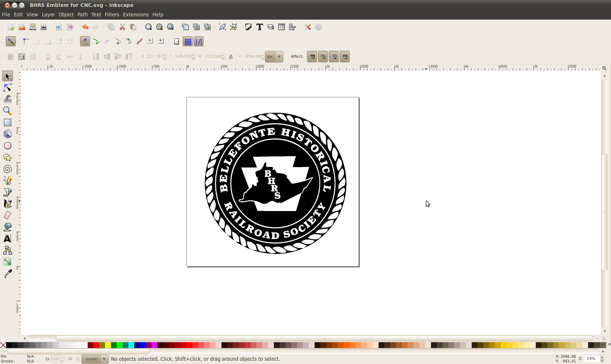Save the current document
The height and width of the screenshot is (364, 611).
(x=33, y=27)
